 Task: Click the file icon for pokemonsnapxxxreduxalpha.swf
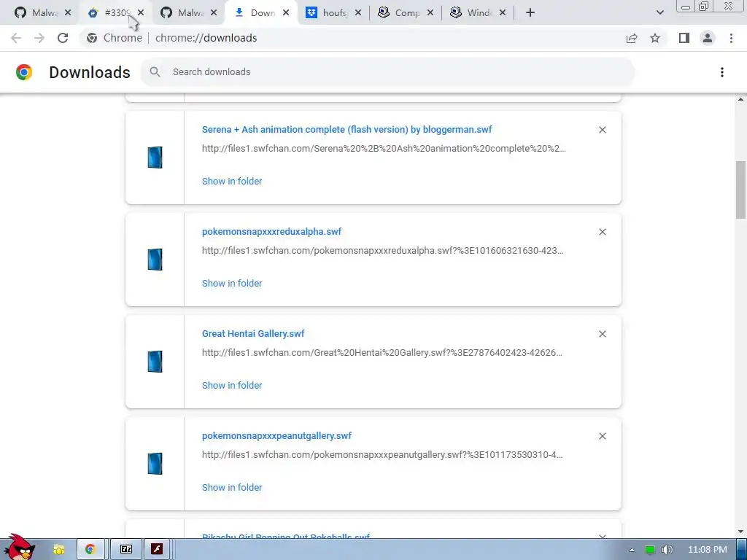155,260
